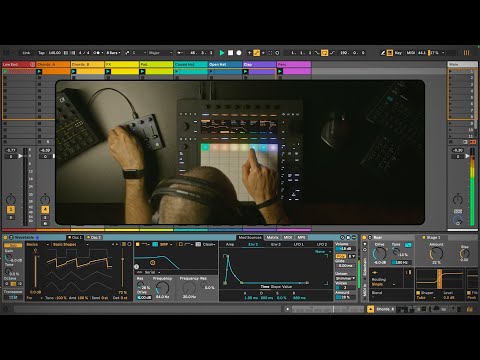Open the Fm oscillator effect dropdown
The width and height of the screenshot is (480, 360).
click(x=34, y=298)
